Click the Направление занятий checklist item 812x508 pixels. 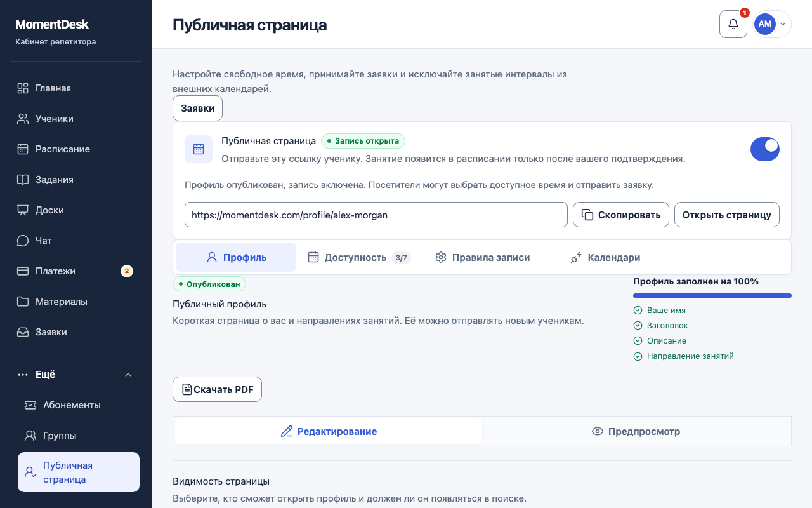[683, 356]
